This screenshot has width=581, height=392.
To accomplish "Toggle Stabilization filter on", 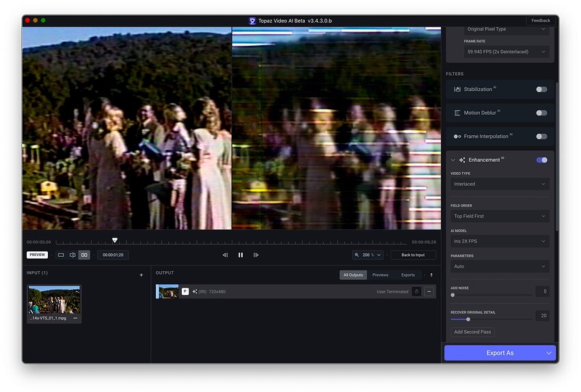I will click(541, 89).
